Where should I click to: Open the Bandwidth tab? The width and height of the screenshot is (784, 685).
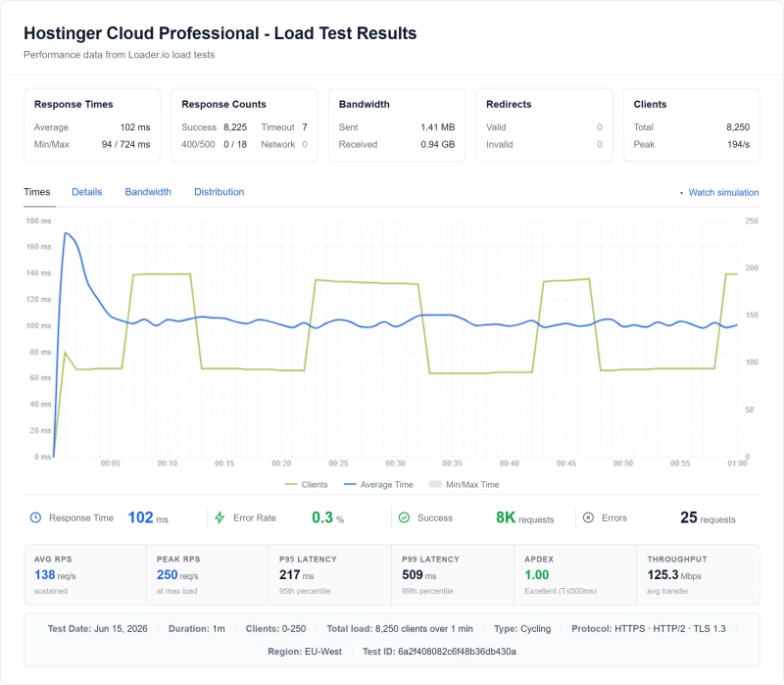coord(148,192)
